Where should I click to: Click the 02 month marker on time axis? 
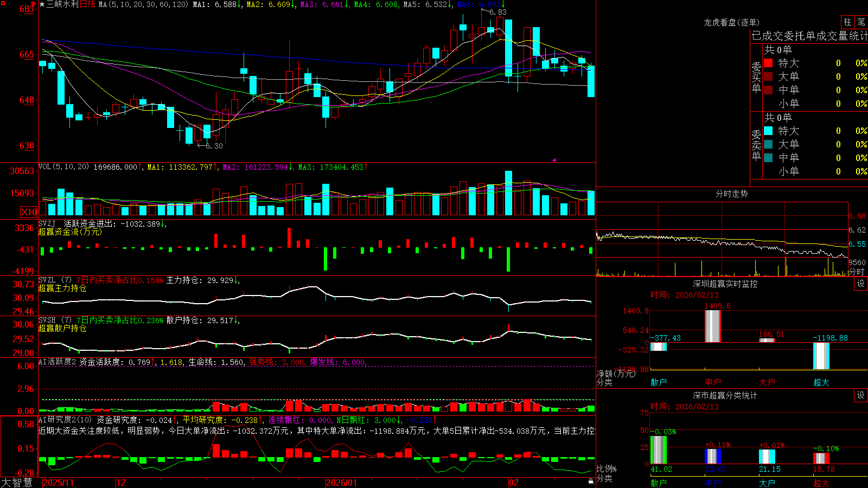[514, 483]
